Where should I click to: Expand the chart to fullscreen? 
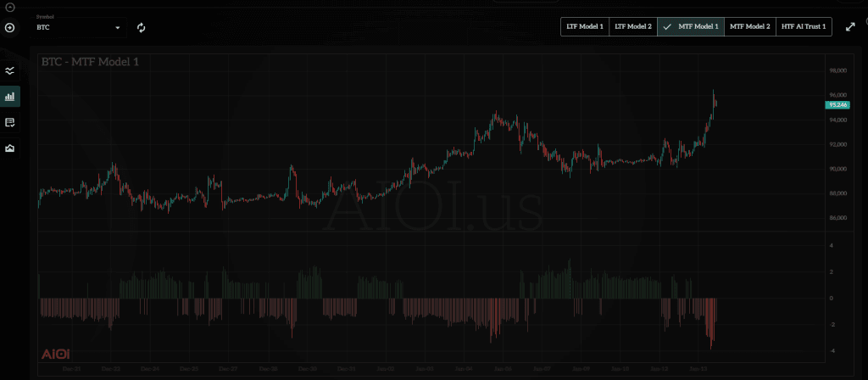coord(850,27)
